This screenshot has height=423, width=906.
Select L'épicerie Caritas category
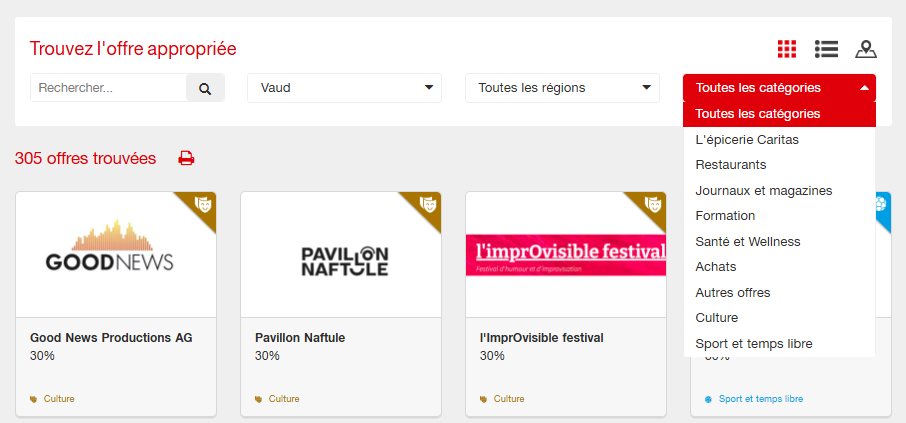tap(747, 139)
